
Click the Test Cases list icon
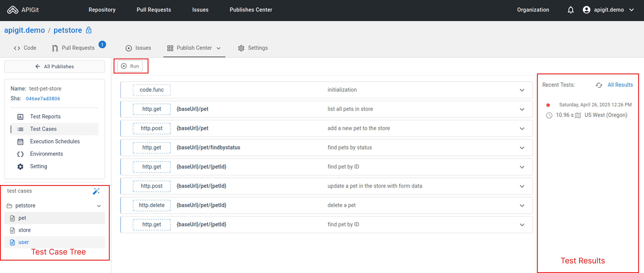point(20,129)
